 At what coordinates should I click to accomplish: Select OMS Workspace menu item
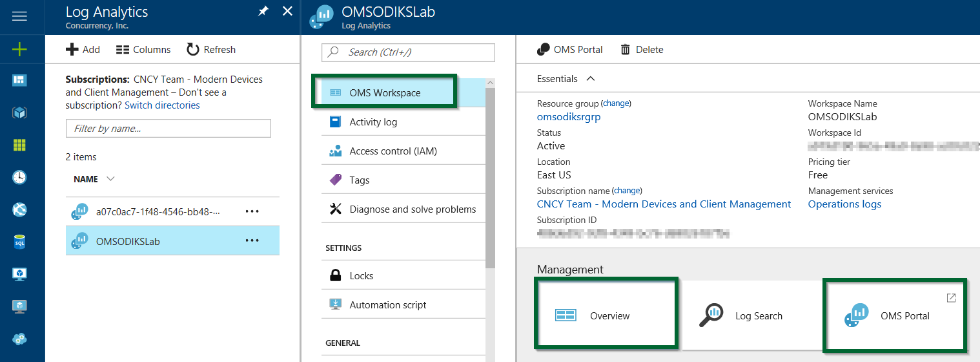pos(403,93)
